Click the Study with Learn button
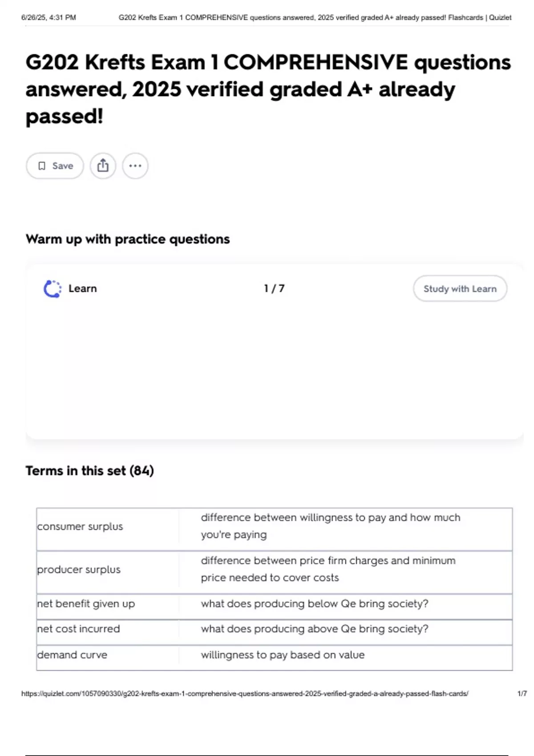 (x=460, y=289)
